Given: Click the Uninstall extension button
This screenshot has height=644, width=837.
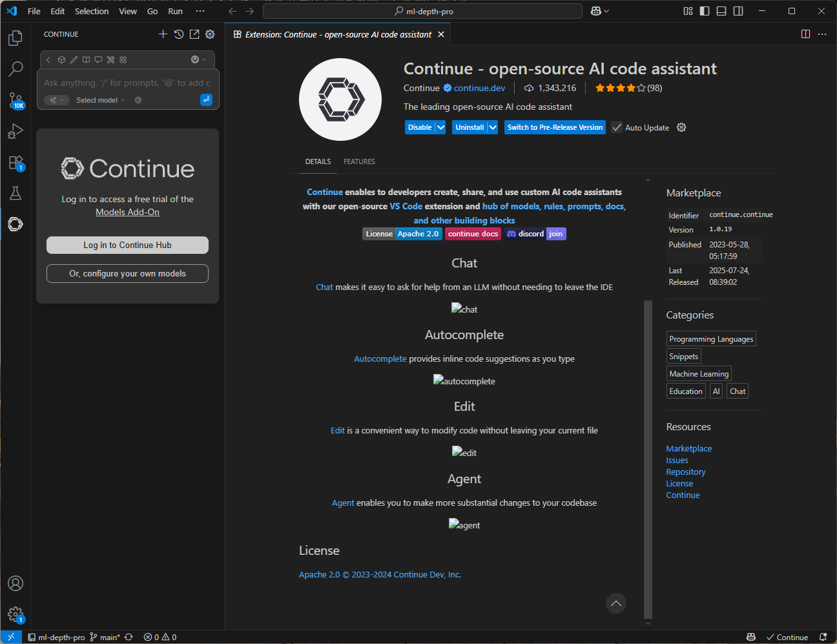Looking at the screenshot, I should pos(470,127).
